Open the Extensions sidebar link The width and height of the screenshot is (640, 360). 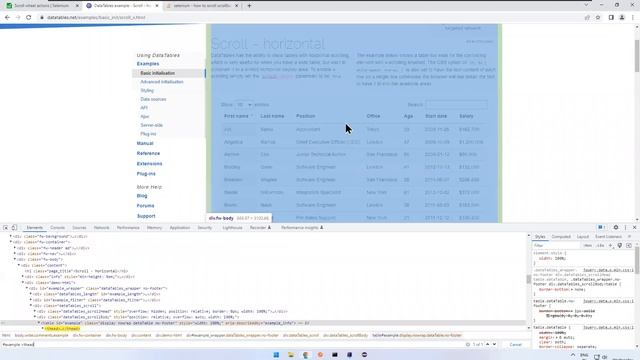[x=149, y=164]
